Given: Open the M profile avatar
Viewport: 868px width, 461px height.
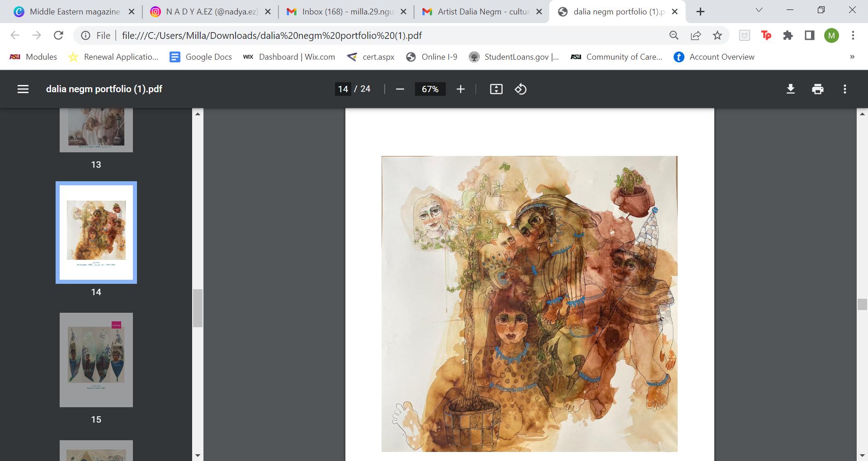Looking at the screenshot, I should 831,35.
